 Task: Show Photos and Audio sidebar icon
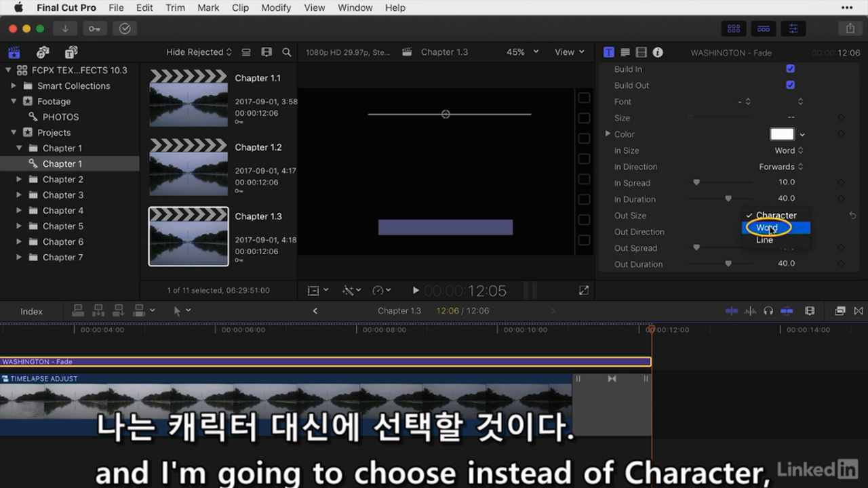point(43,52)
